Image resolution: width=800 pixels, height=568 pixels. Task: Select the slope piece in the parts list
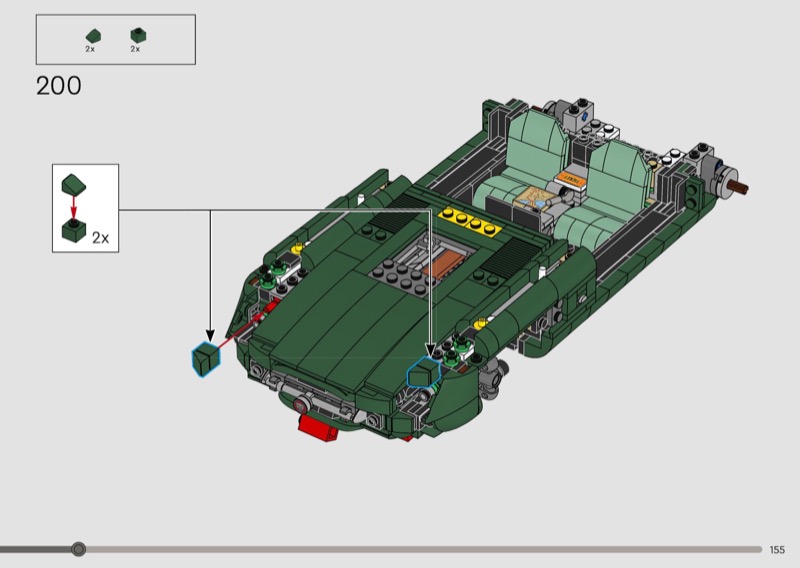click(x=93, y=36)
